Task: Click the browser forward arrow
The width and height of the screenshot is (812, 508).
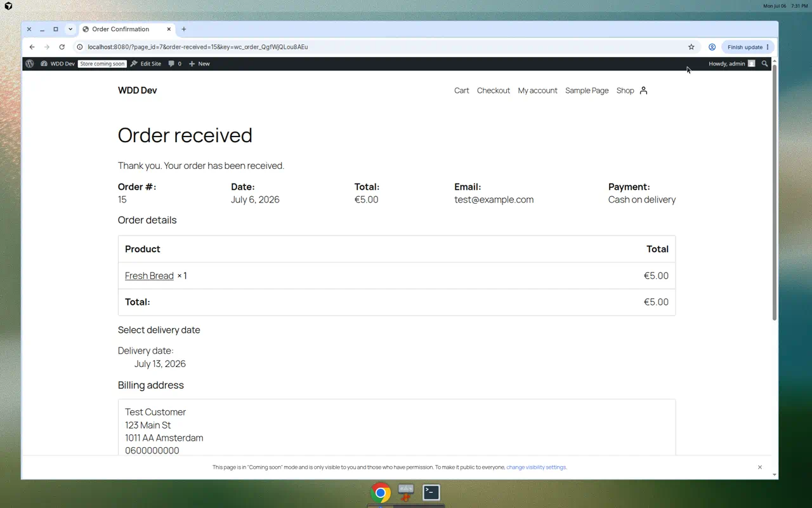Action: [46, 47]
